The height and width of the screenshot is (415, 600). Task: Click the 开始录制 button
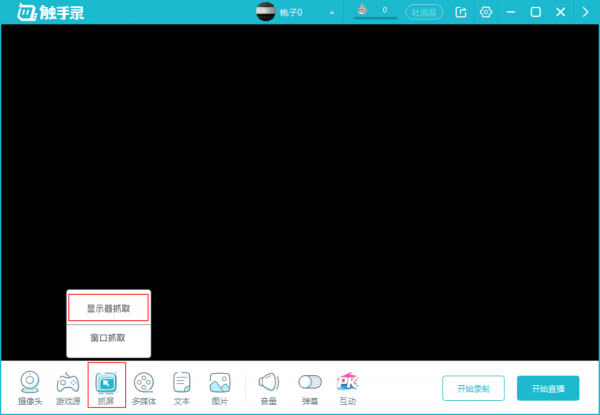pos(473,388)
